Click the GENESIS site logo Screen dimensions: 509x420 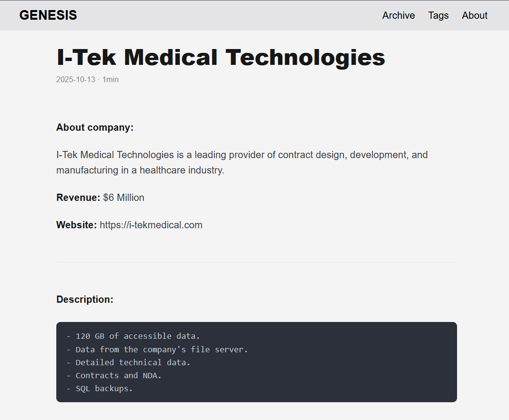(48, 15)
